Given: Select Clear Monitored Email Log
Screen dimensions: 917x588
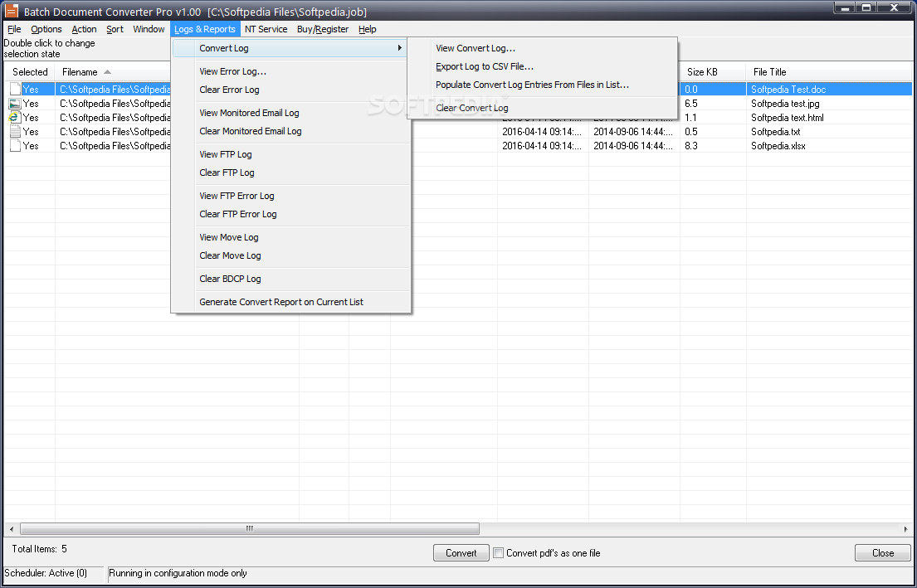Looking at the screenshot, I should (x=251, y=131).
